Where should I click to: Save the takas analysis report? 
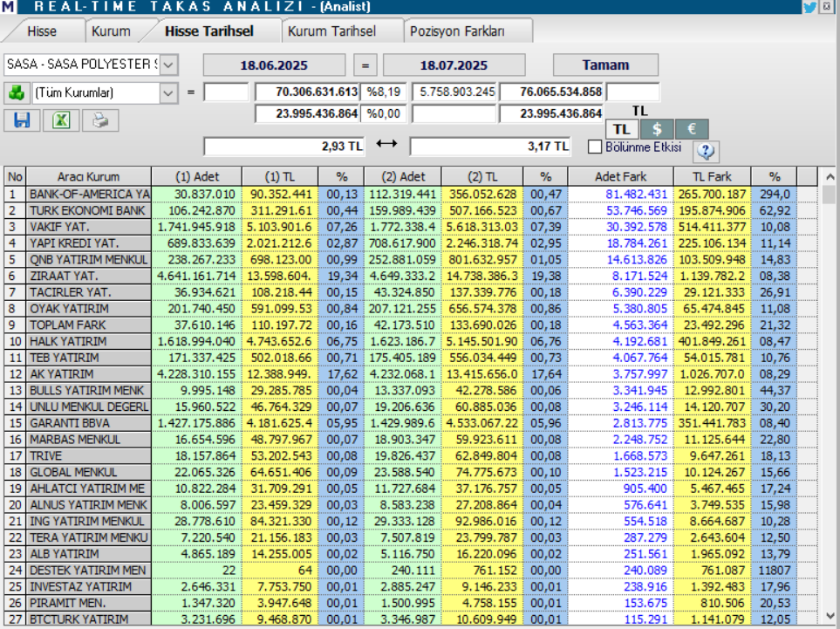[21, 120]
